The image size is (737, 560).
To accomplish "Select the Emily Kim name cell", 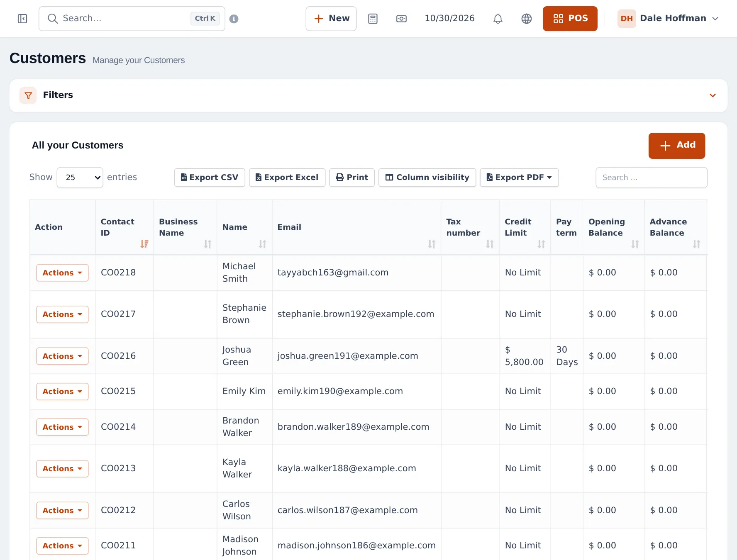I will click(244, 391).
